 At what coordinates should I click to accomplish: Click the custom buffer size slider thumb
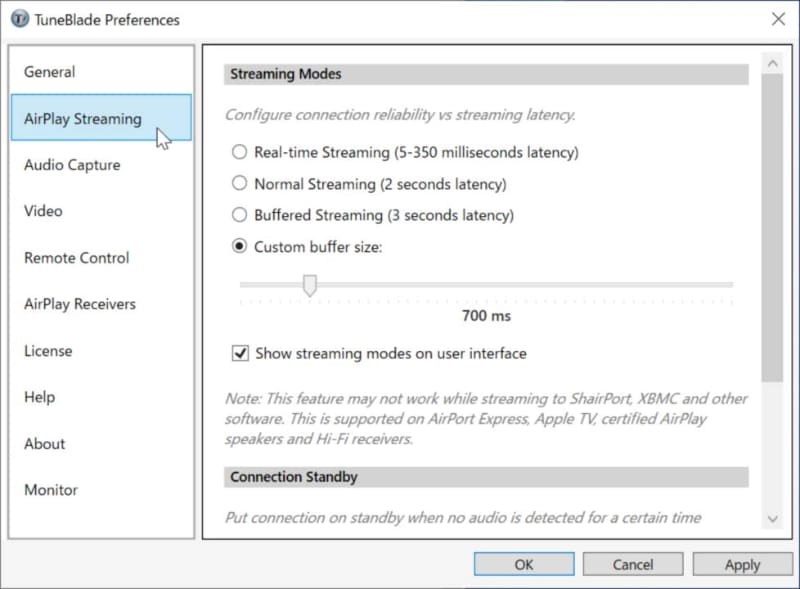pyautogui.click(x=310, y=285)
